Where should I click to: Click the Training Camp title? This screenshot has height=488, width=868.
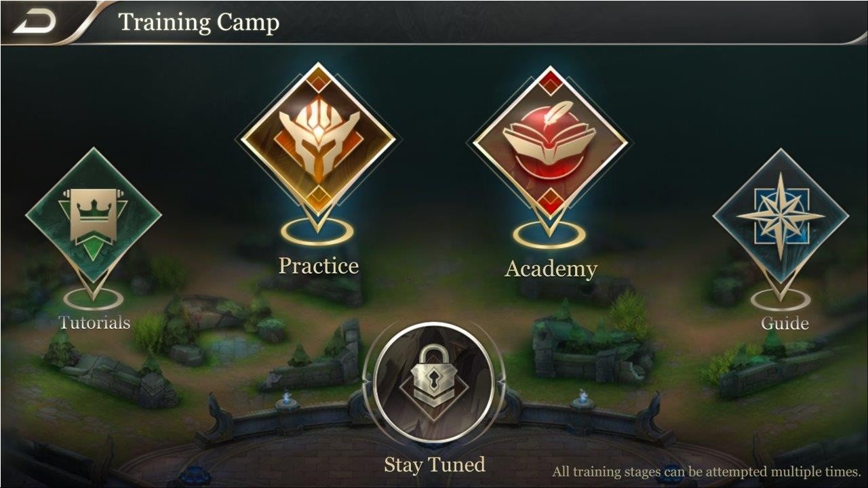(199, 22)
